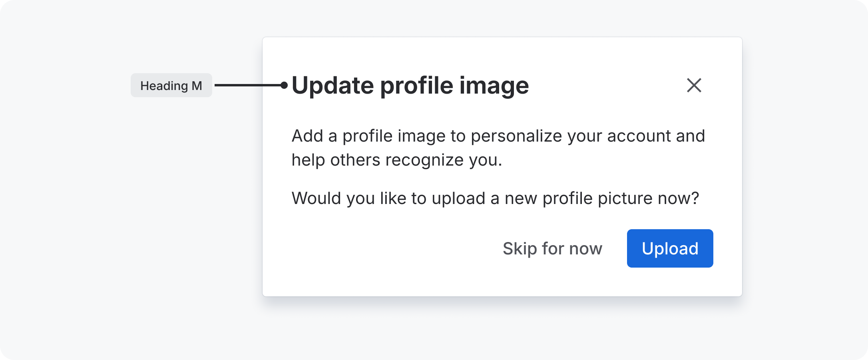Image resolution: width=868 pixels, height=360 pixels.
Task: Click the annotation dot beside the title
Action: [284, 85]
